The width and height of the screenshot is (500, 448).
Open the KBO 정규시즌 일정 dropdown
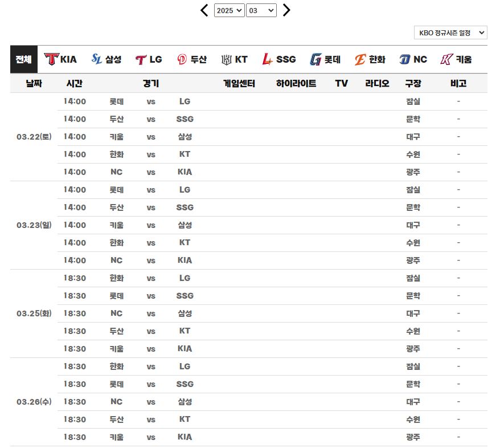tap(450, 32)
